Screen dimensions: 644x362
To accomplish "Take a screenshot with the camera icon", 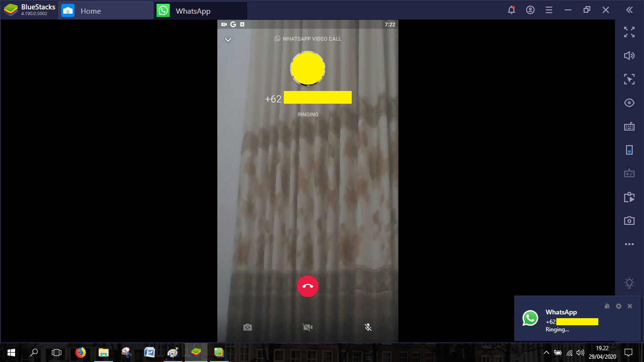I will (629, 221).
